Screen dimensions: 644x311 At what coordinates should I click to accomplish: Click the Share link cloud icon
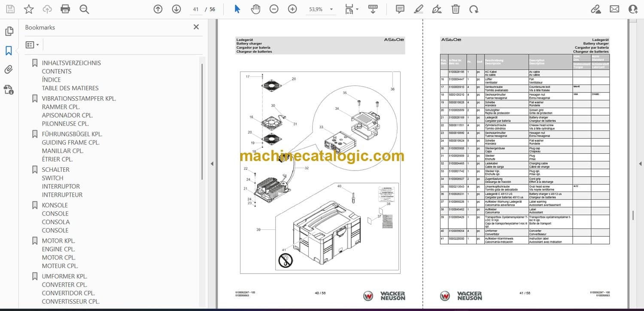pyautogui.click(x=595, y=9)
